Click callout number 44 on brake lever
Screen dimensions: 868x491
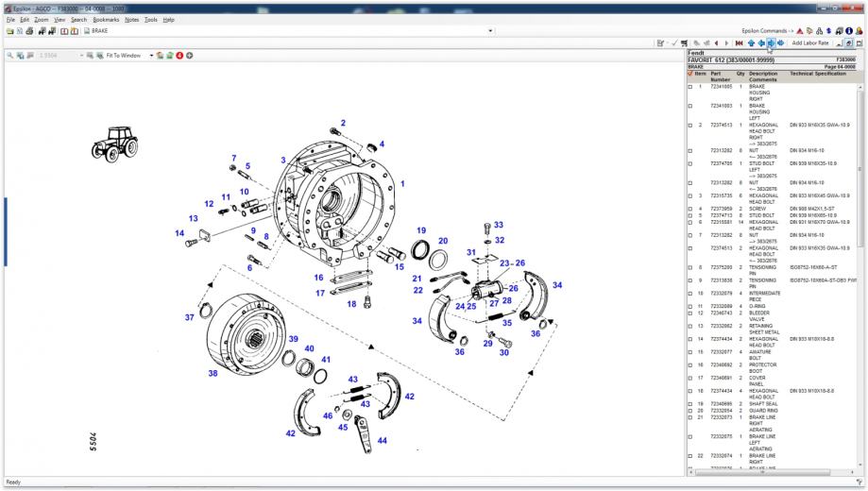click(x=382, y=441)
